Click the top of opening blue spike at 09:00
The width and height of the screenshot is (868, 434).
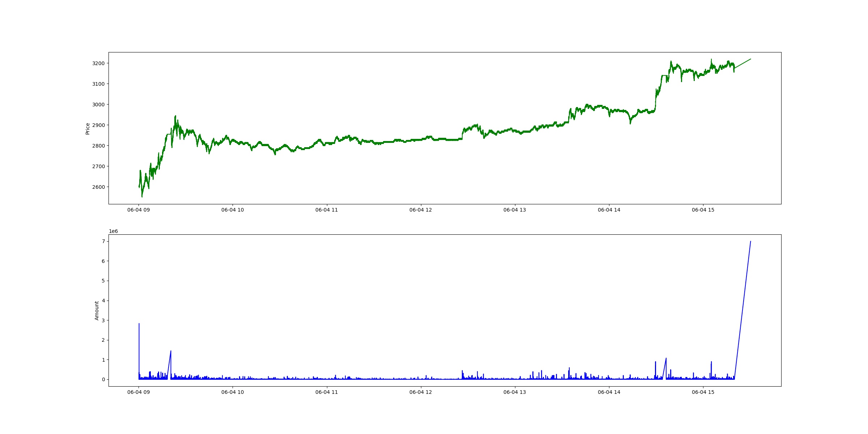point(139,324)
